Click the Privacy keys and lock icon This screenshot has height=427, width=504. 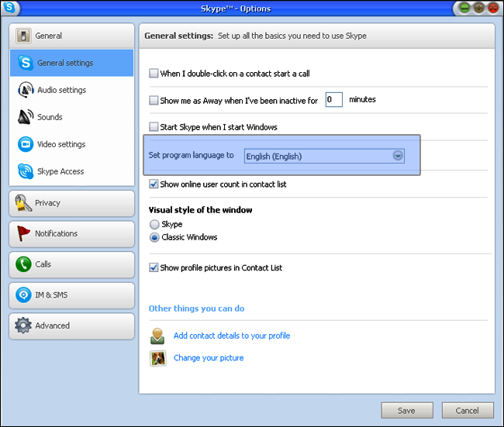point(23,203)
